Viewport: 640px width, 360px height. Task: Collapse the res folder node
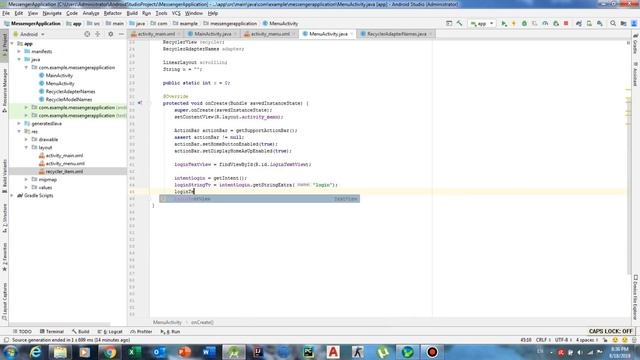(x=19, y=131)
